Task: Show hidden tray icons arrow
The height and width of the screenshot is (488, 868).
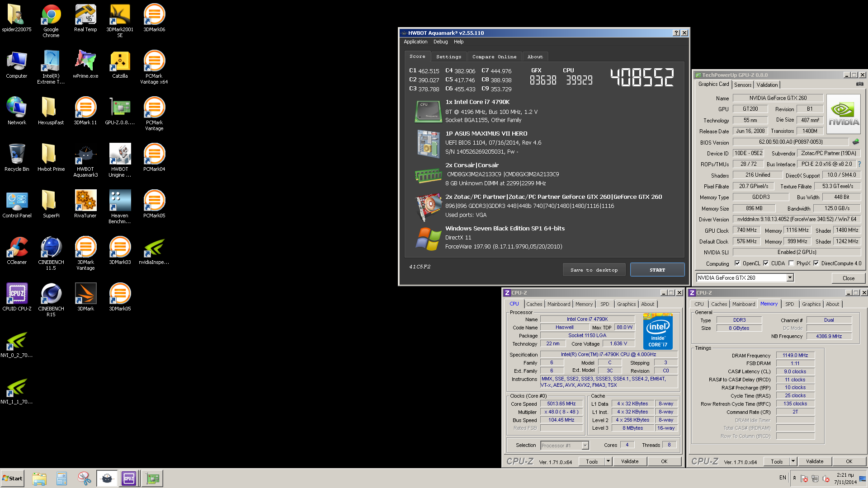Action: click(794, 478)
